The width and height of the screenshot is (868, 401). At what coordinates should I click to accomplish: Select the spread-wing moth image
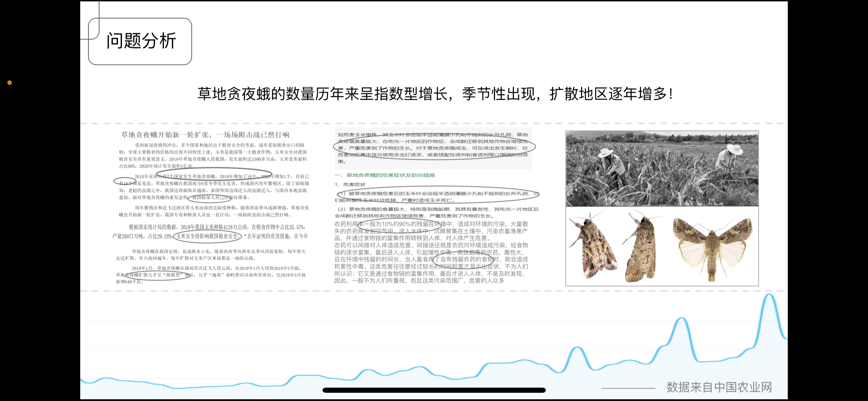[712, 247]
